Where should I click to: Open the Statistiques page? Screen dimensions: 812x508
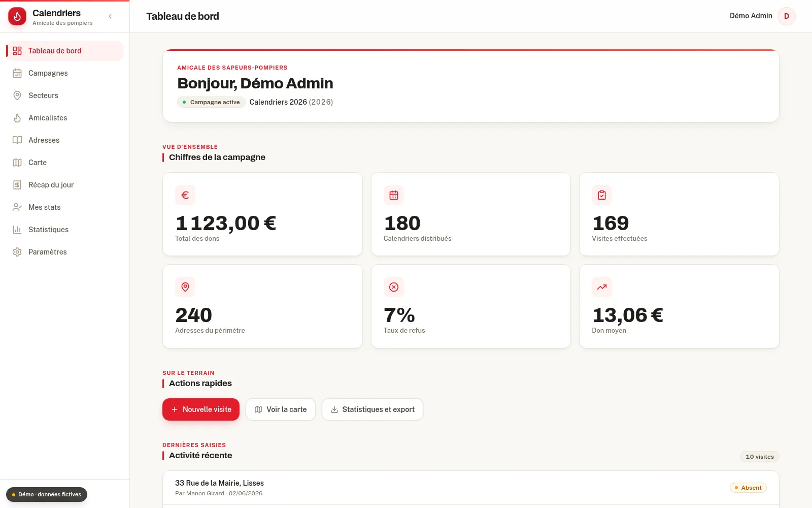[x=65, y=230]
